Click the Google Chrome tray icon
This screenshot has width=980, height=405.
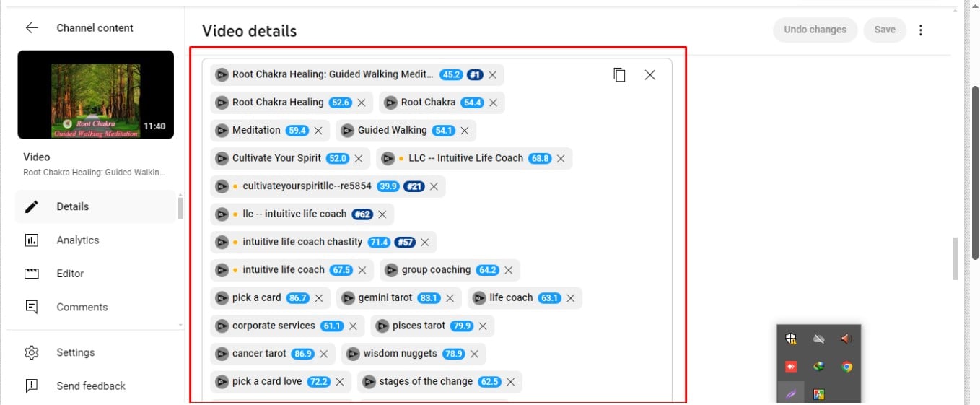tap(846, 367)
